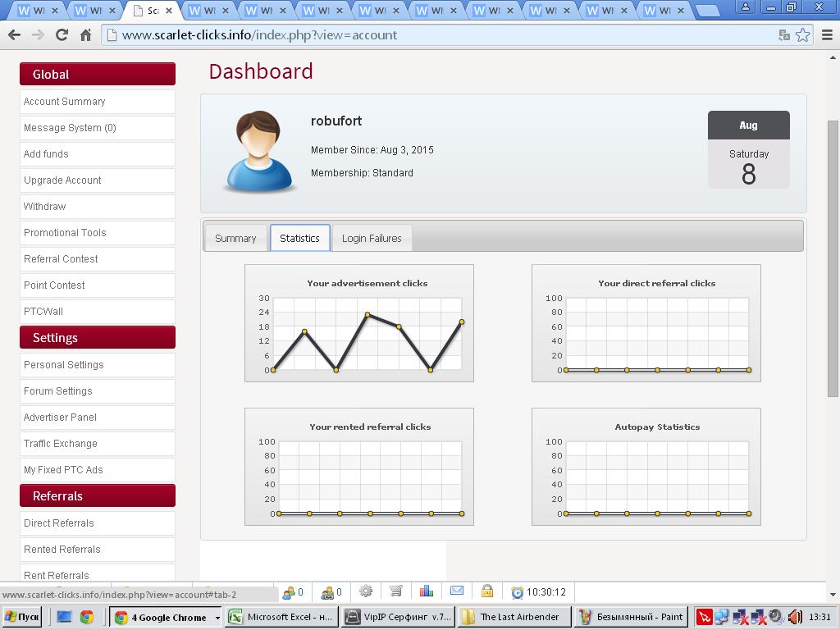Open the Chrome hamburger menu
840x630 pixels.
click(x=827, y=35)
